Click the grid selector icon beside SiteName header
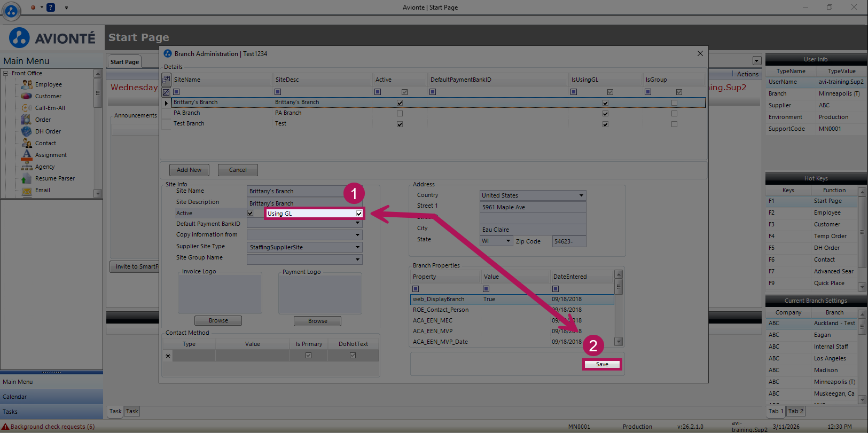868x433 pixels. 166,80
